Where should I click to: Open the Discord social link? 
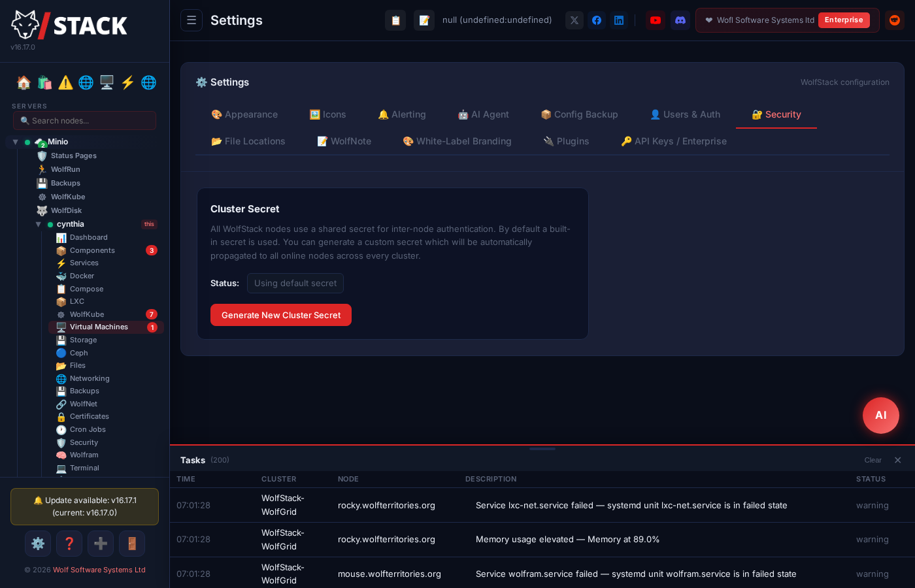pyautogui.click(x=680, y=20)
